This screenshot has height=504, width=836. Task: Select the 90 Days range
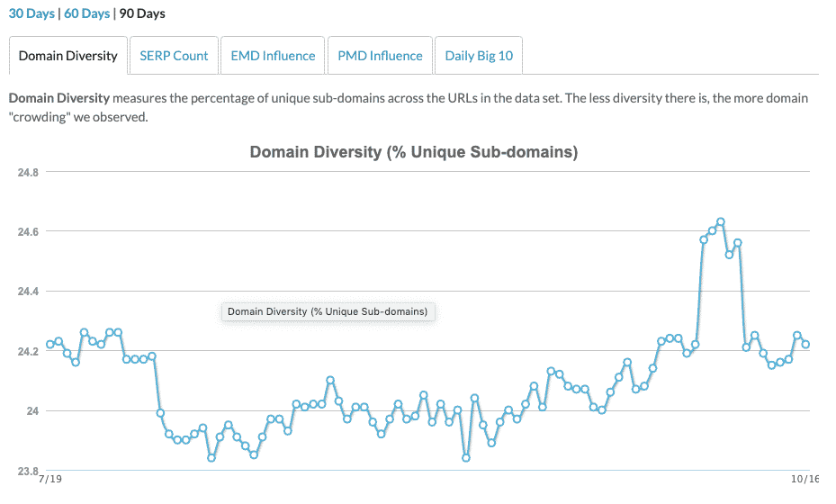click(x=142, y=13)
